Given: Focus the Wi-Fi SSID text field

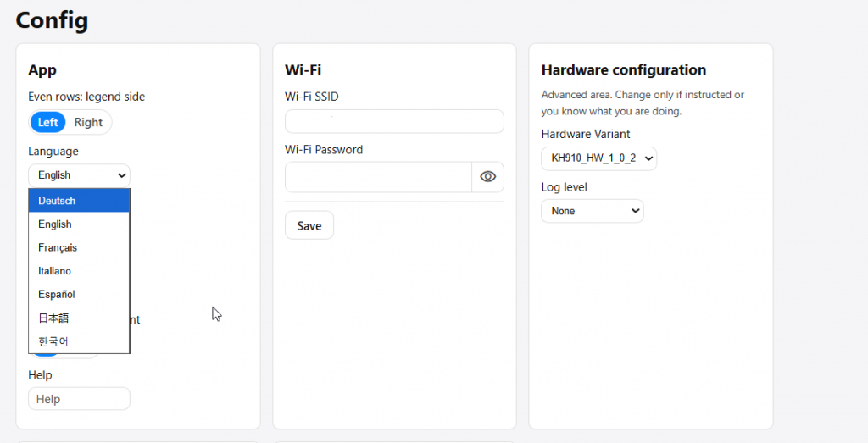Looking at the screenshot, I should [394, 121].
